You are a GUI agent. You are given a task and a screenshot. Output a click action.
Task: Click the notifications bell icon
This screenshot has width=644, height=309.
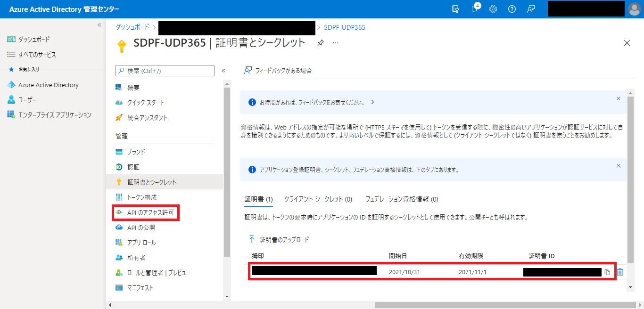tap(474, 9)
